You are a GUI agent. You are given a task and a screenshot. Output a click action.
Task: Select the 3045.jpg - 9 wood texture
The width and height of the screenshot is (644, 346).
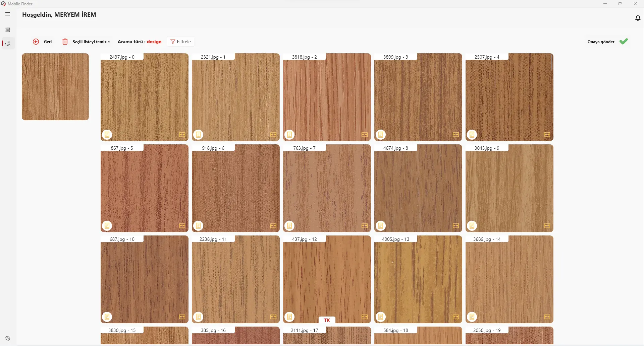tap(509, 188)
